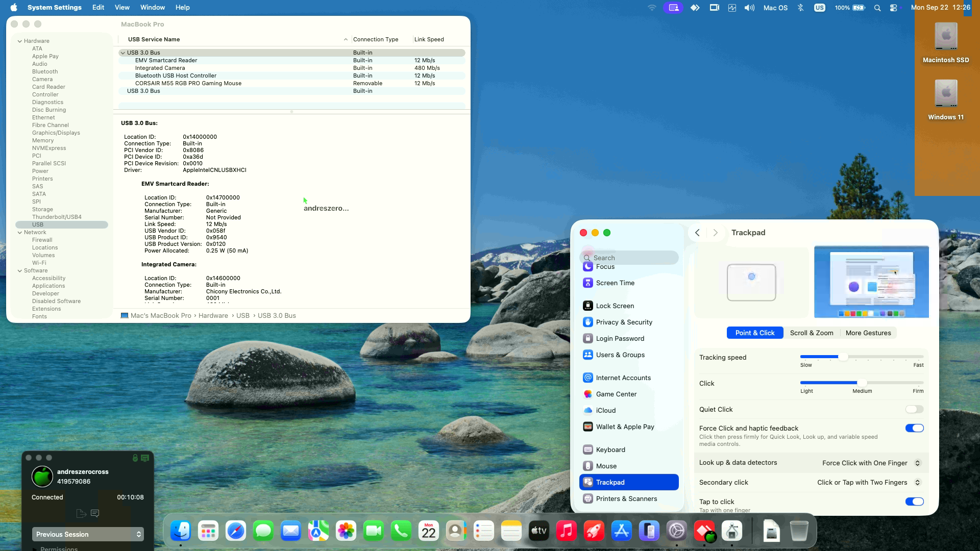
Task: Select Wi-Fi under Network in System Information
Action: (39, 263)
